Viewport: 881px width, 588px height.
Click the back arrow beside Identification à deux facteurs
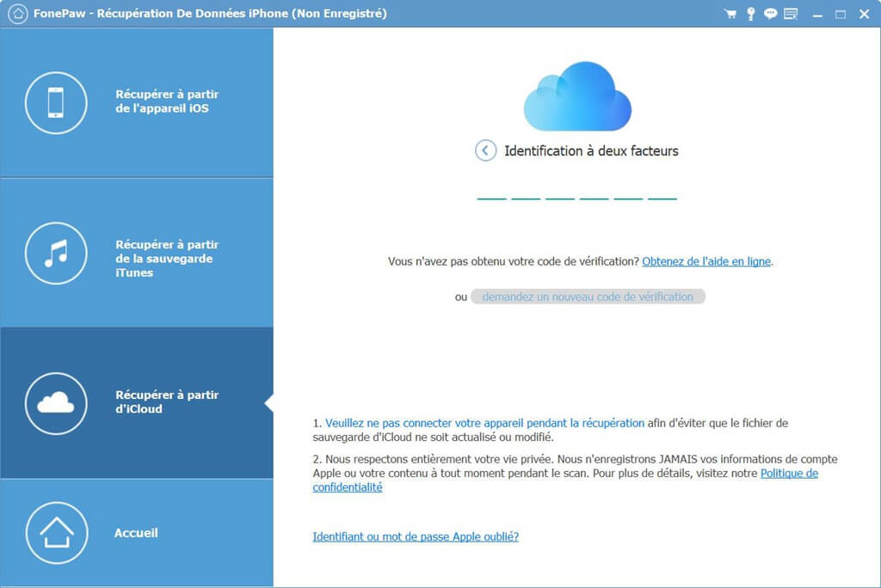point(485,150)
